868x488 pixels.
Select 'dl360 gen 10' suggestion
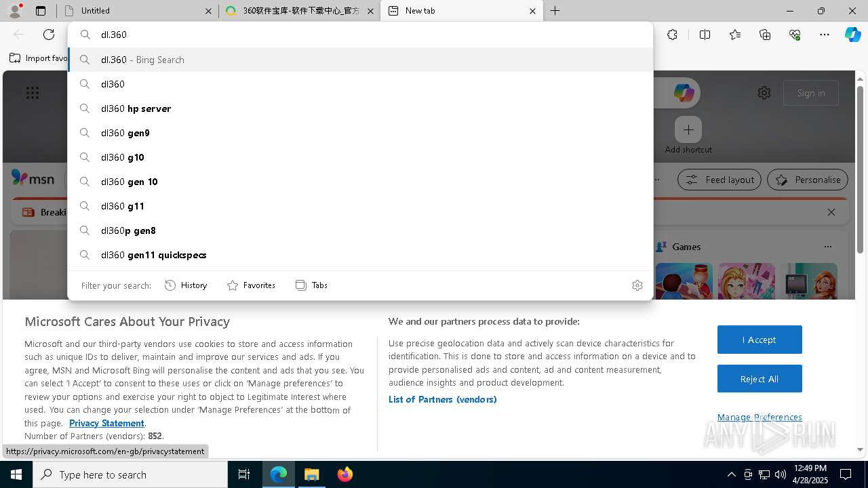[x=360, y=182]
